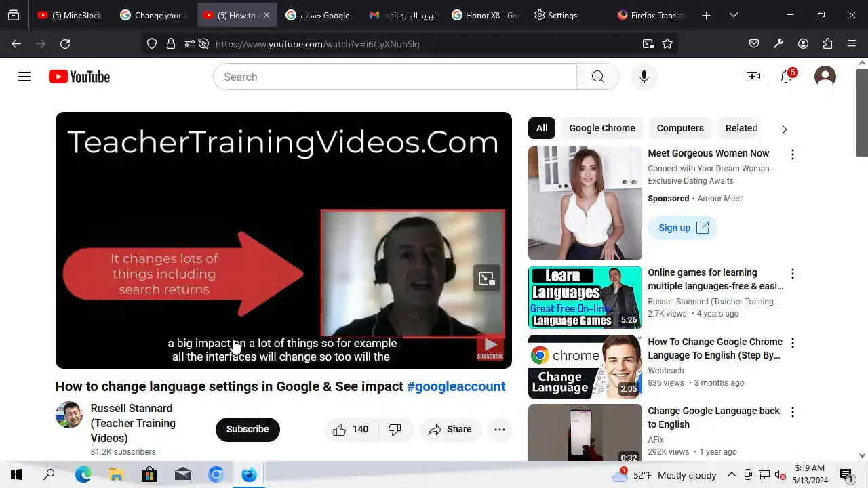Open options for the Meet Gorgeous Women ad
868x488 pixels.
click(x=792, y=155)
